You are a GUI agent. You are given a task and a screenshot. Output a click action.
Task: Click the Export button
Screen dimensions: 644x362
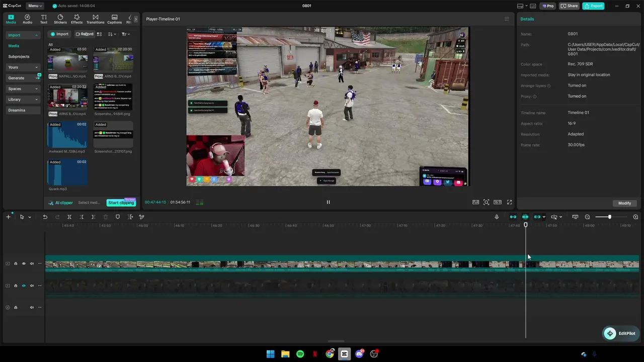coord(593,6)
